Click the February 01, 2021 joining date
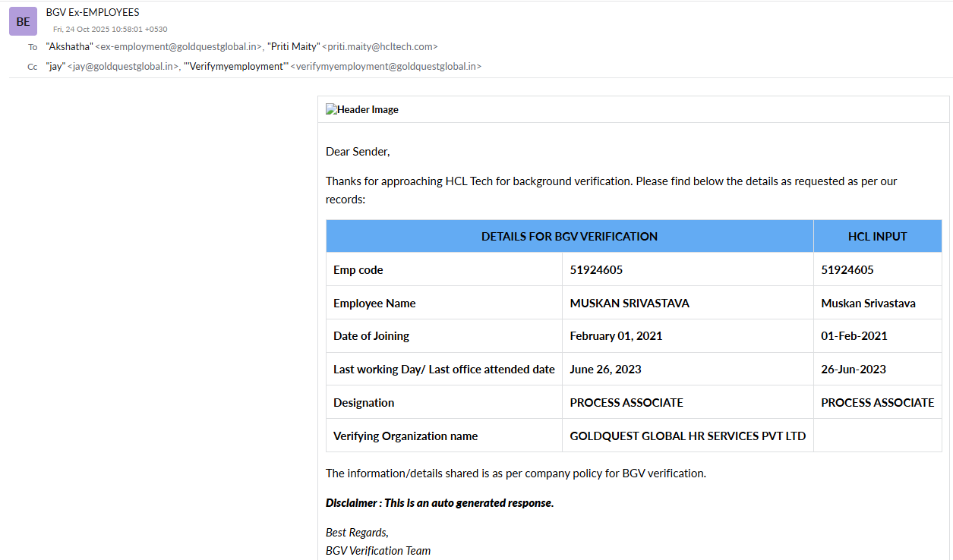 616,336
